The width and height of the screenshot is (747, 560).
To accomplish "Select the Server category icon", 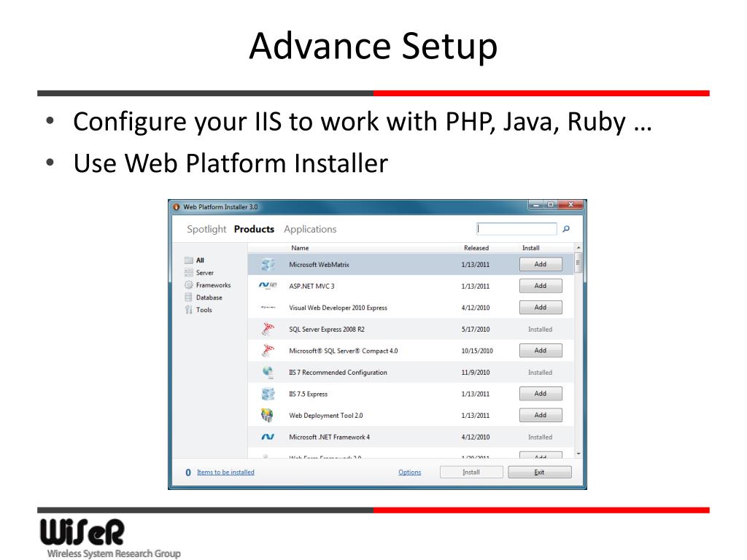I will coord(189,273).
